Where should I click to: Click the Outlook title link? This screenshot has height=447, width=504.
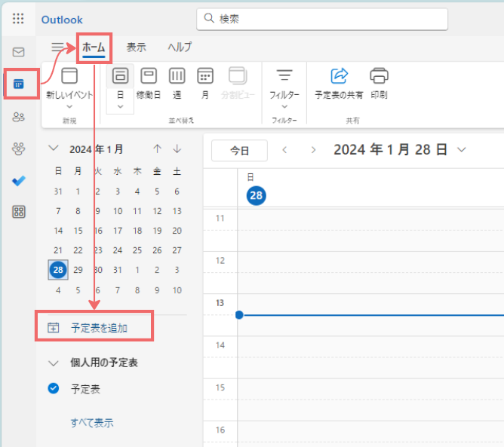coord(62,20)
